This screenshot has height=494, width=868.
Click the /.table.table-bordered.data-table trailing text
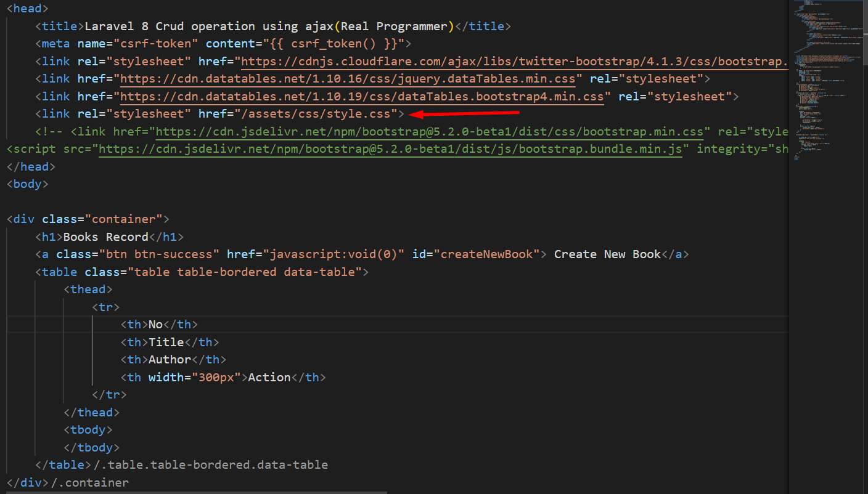(211, 465)
